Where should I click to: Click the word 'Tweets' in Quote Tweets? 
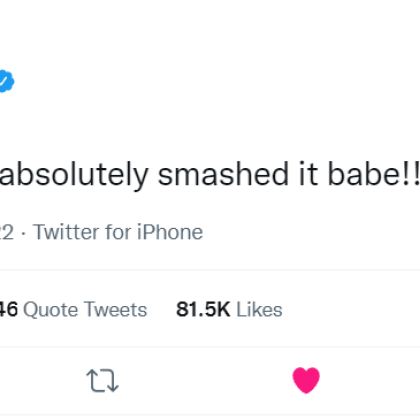(115, 310)
